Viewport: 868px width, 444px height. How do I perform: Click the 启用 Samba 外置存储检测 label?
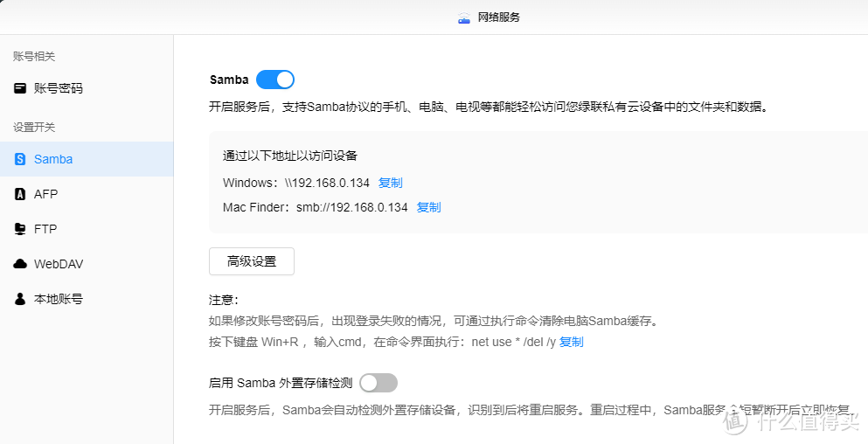coord(281,383)
